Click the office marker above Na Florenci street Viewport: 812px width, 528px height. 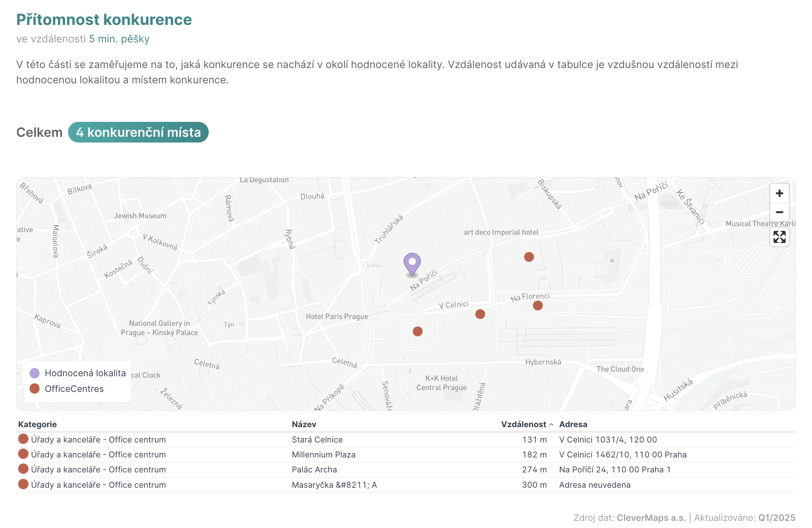click(x=529, y=257)
